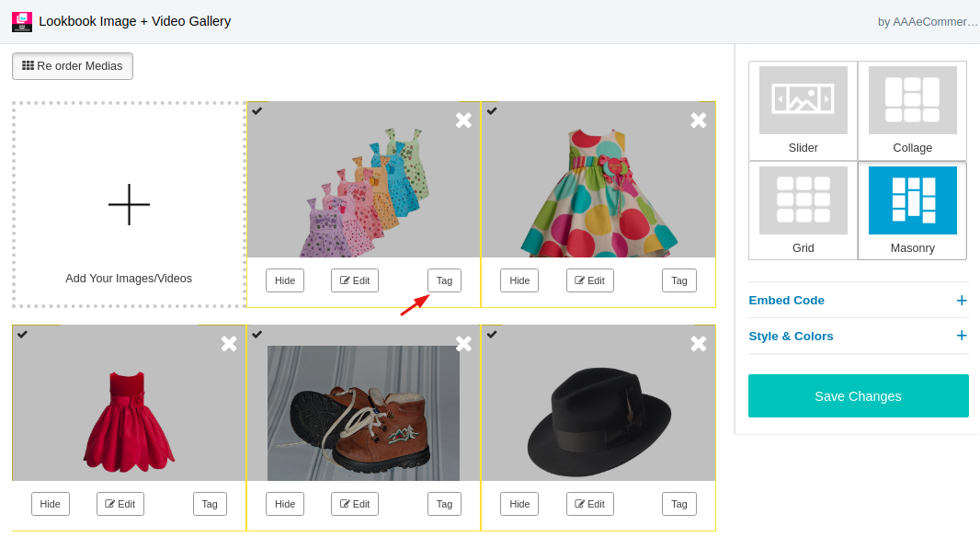
Task: Expand the Style & Colors section
Action: (x=858, y=336)
